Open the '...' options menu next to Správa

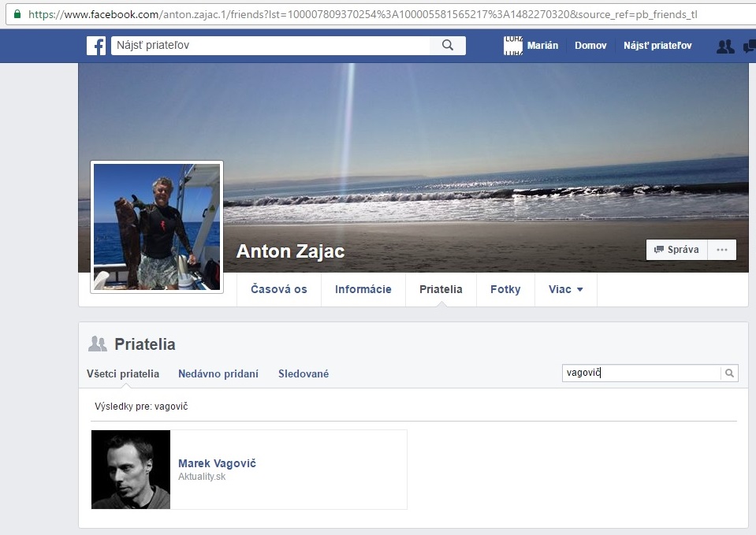(721, 249)
